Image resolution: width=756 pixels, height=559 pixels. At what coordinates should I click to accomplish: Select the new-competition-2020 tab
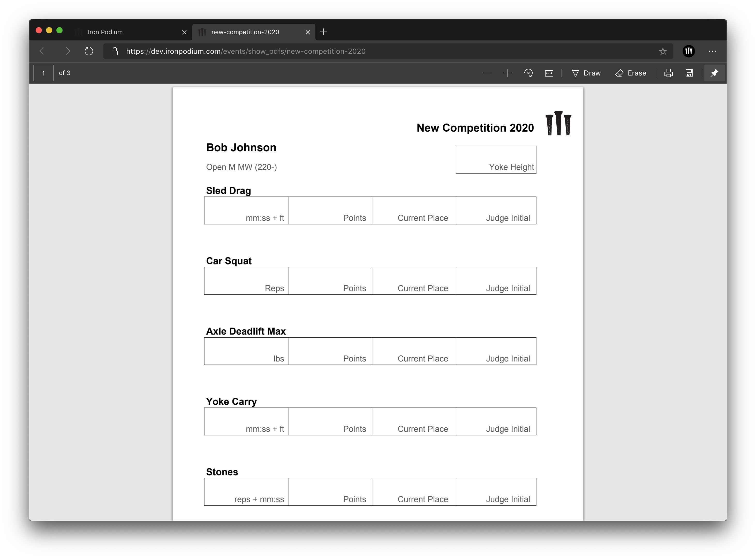pyautogui.click(x=253, y=32)
